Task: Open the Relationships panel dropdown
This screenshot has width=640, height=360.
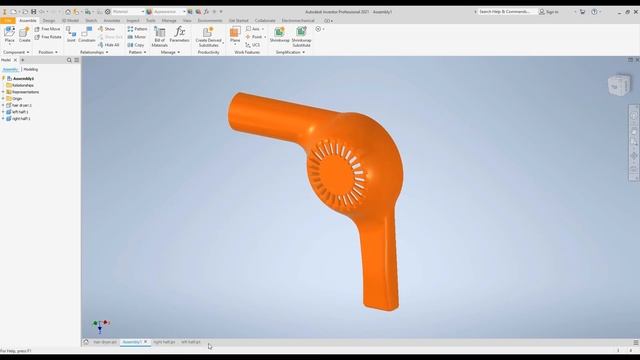Action: pos(94,52)
